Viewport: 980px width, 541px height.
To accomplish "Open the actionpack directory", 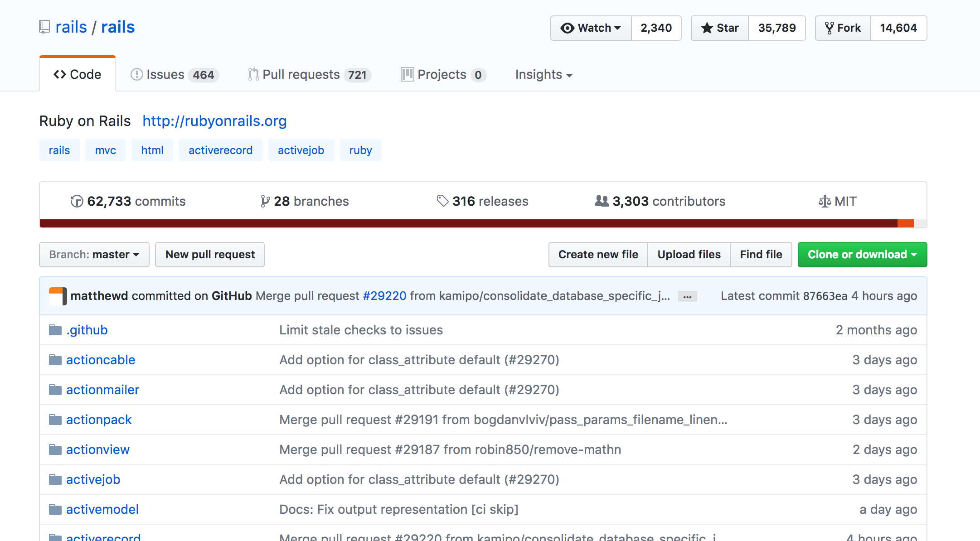I will click(x=99, y=420).
